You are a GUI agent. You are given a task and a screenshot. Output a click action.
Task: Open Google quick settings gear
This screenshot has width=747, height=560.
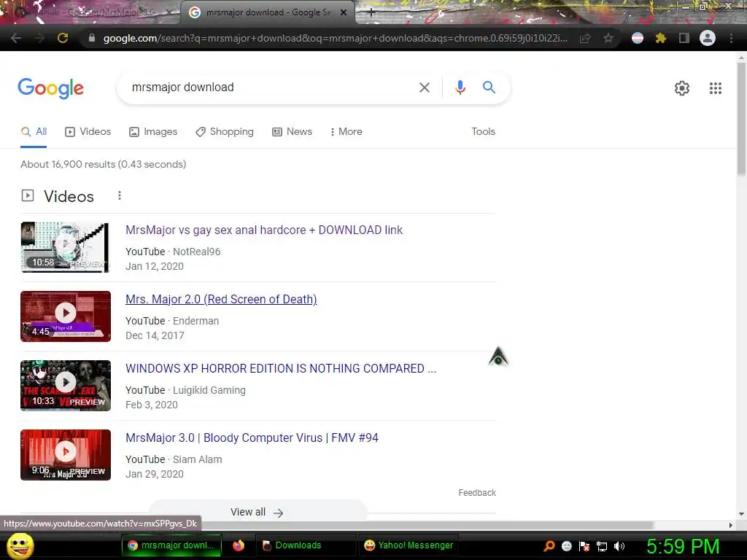pyautogui.click(x=682, y=88)
